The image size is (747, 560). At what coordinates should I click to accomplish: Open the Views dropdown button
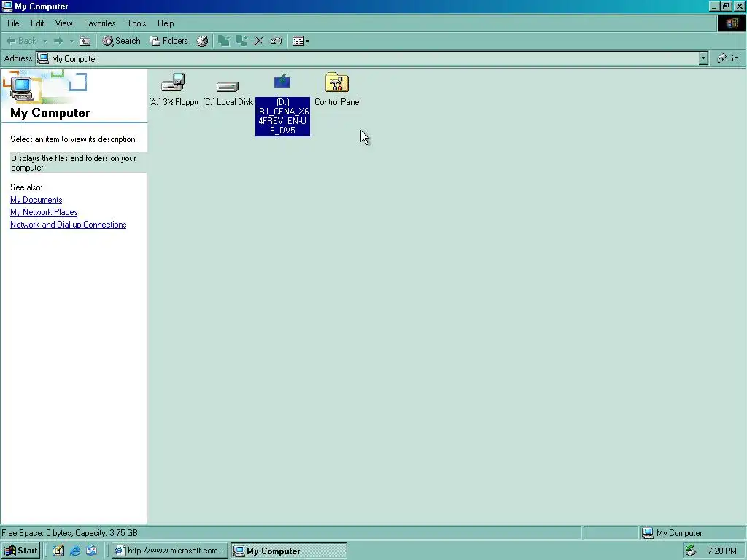301,41
